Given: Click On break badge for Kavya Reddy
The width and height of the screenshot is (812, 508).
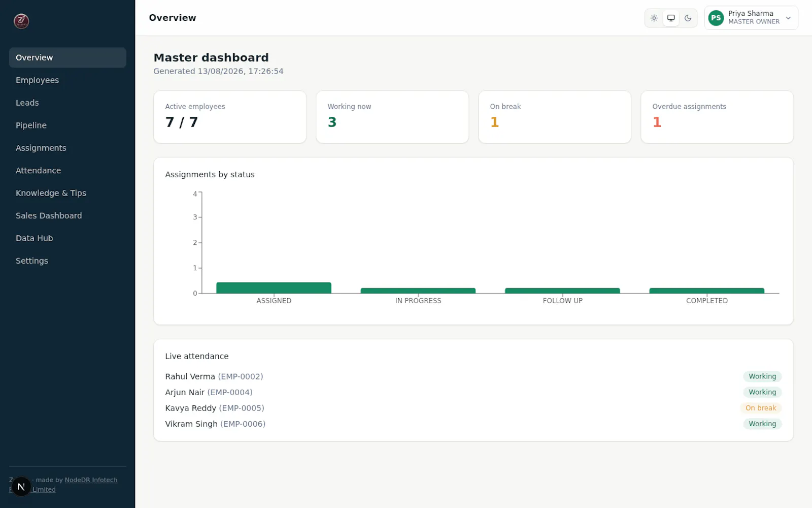Looking at the screenshot, I should 761,408.
